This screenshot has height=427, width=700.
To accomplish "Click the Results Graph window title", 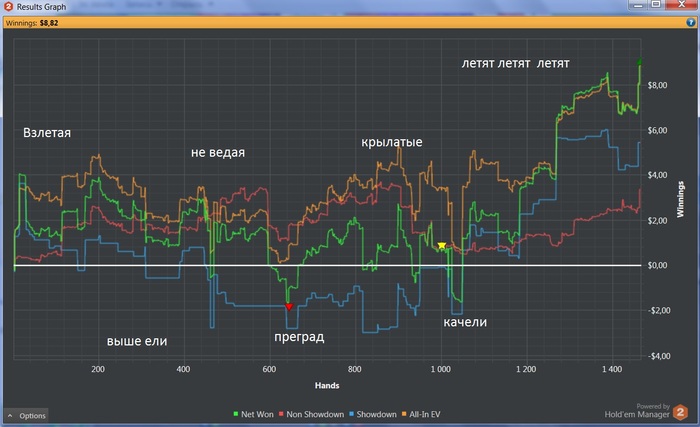I will point(42,7).
